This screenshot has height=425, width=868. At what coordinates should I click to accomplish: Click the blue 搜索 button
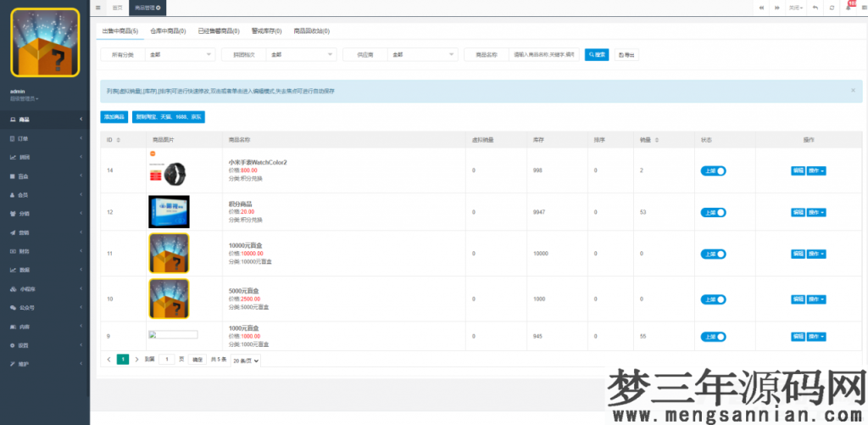pos(597,54)
